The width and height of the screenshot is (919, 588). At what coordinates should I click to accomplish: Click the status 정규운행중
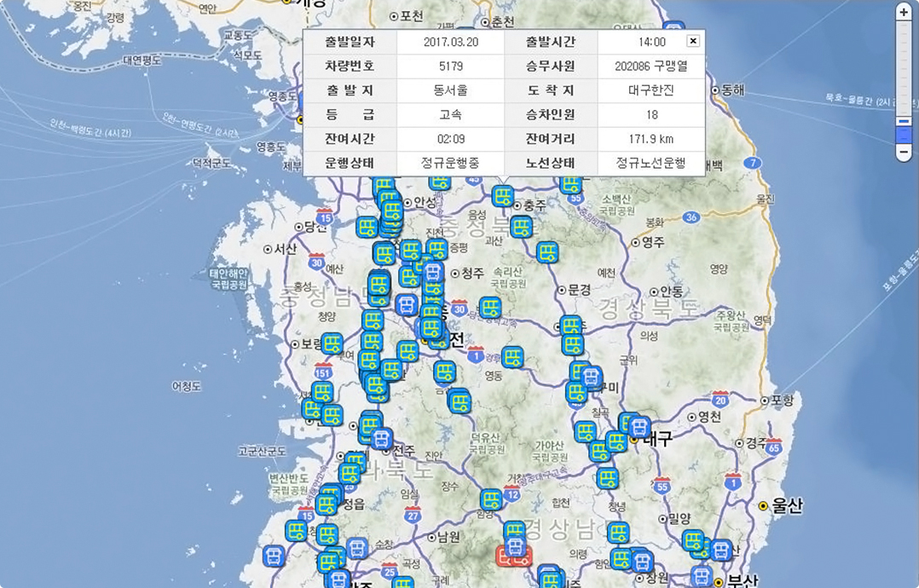point(451,163)
